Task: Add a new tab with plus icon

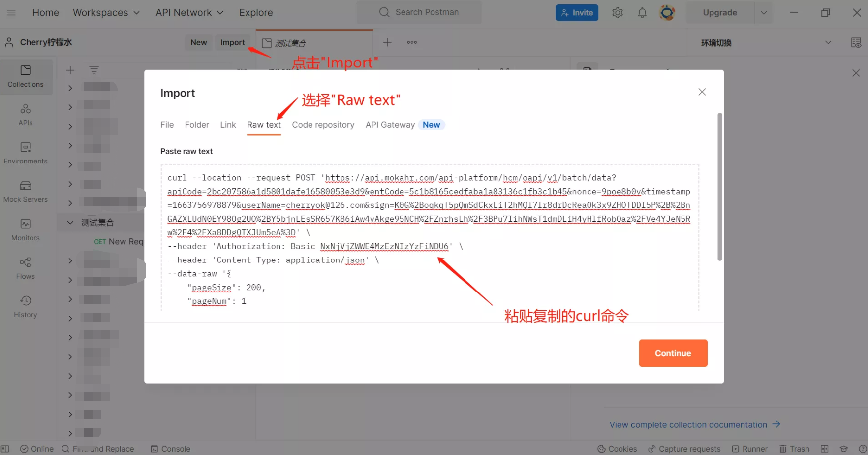Action: pos(387,42)
